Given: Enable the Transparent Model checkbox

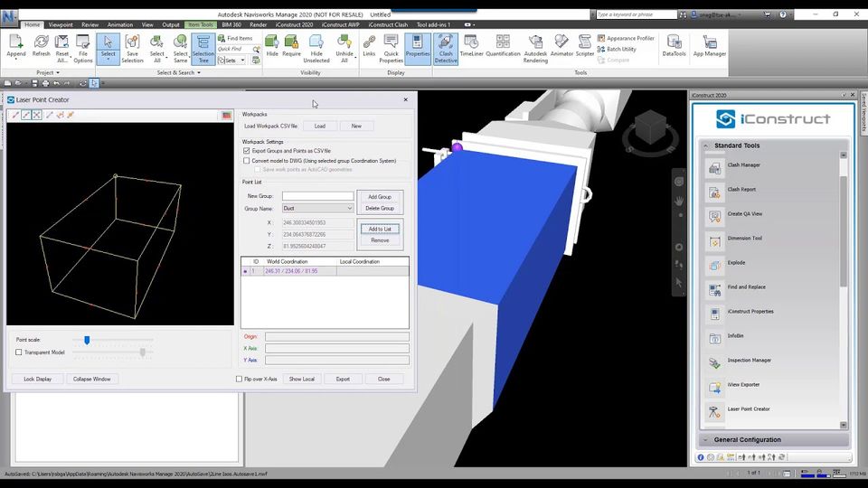Looking at the screenshot, I should point(19,352).
